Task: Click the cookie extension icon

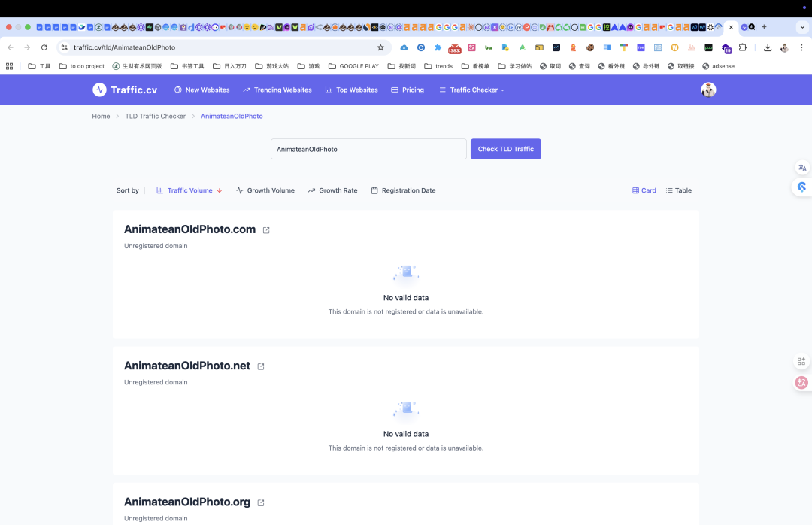Action: pos(590,47)
